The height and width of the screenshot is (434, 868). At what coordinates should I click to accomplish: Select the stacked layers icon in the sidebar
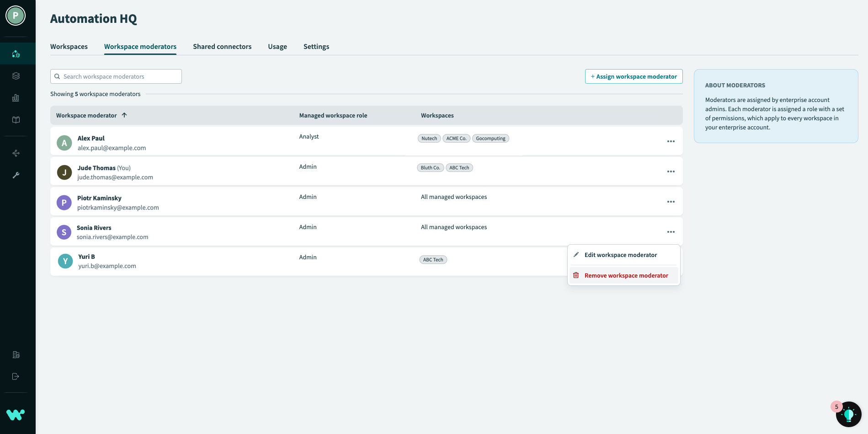pyautogui.click(x=16, y=75)
